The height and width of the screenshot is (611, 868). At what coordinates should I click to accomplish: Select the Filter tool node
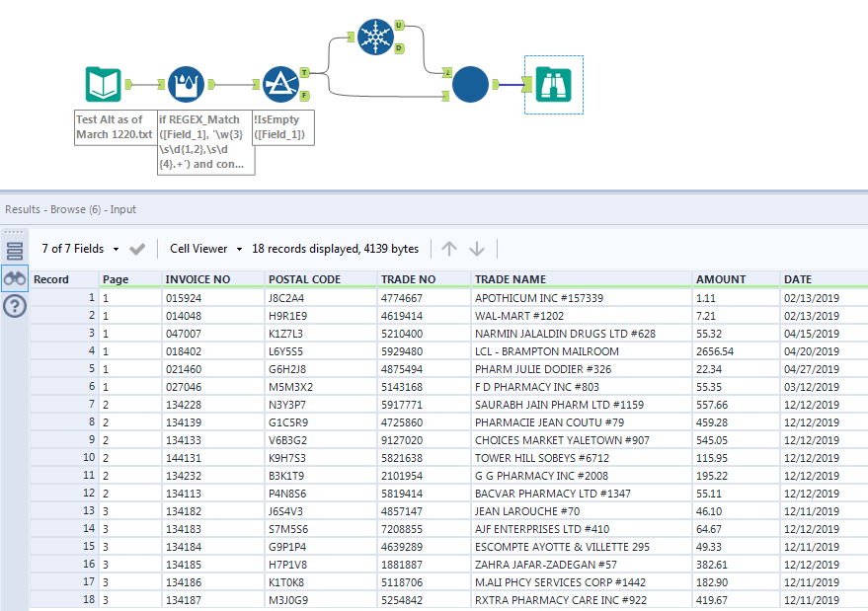pos(281,86)
